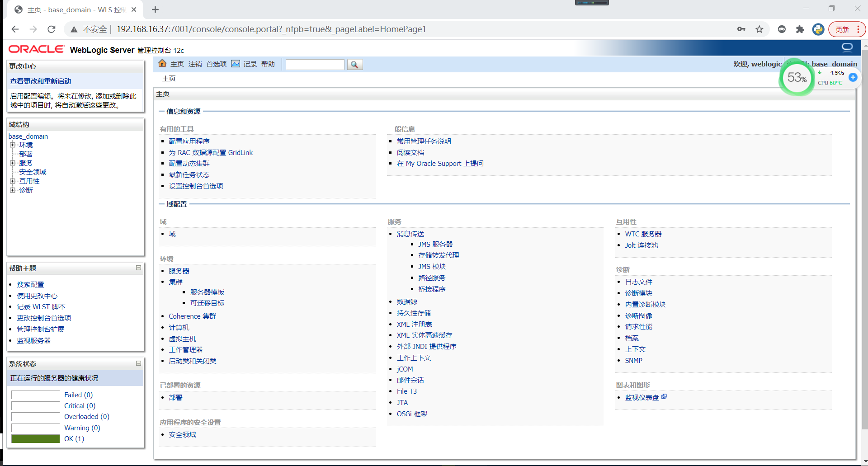Click the not-secure warning triangle icon
Screen dimensions: 868x466
(x=74, y=29)
